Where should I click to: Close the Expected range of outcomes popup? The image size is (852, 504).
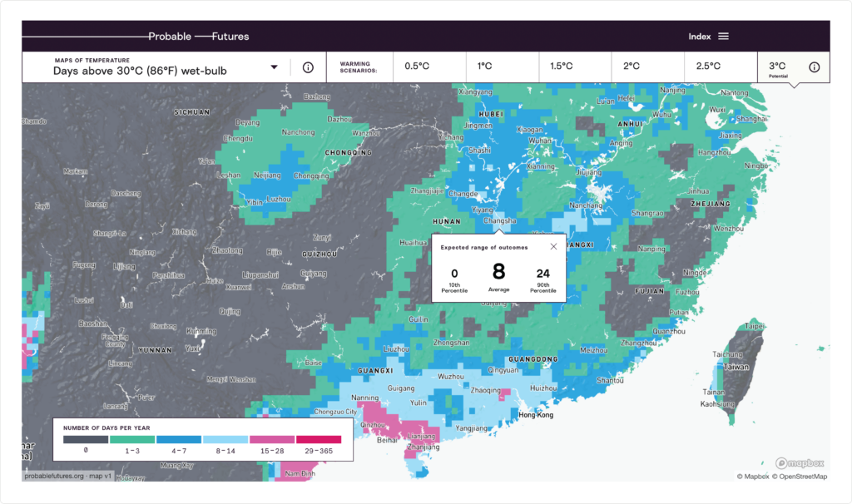(553, 246)
